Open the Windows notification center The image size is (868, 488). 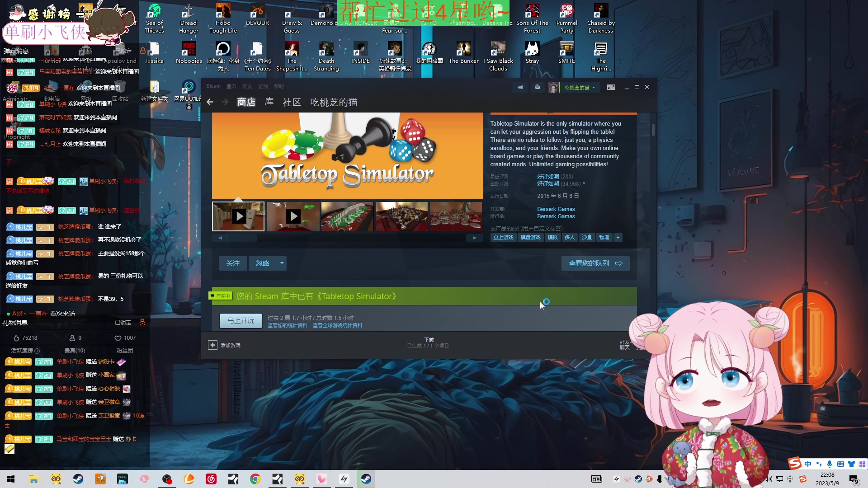click(x=854, y=479)
